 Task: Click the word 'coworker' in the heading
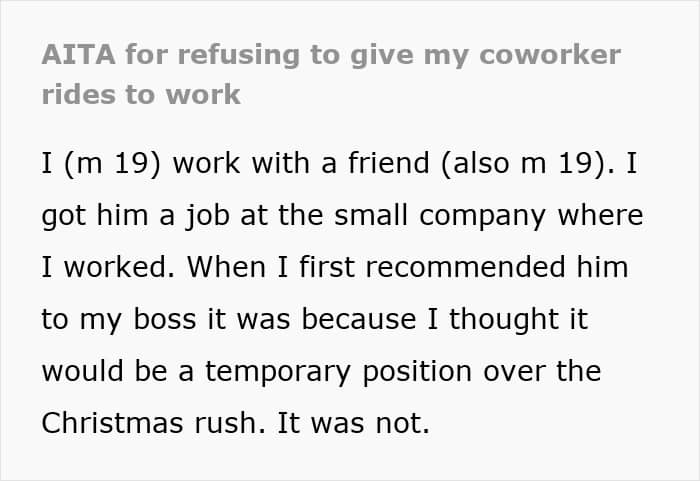[x=550, y=55]
